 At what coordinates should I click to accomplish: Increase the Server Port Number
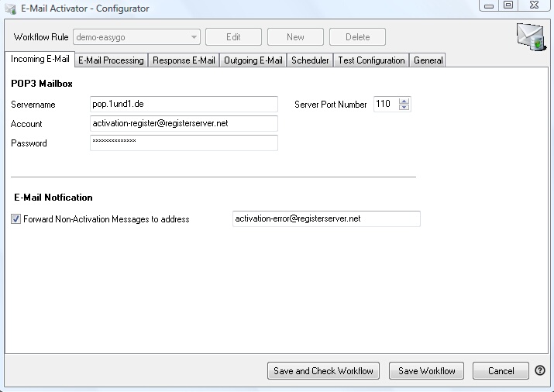click(x=404, y=101)
